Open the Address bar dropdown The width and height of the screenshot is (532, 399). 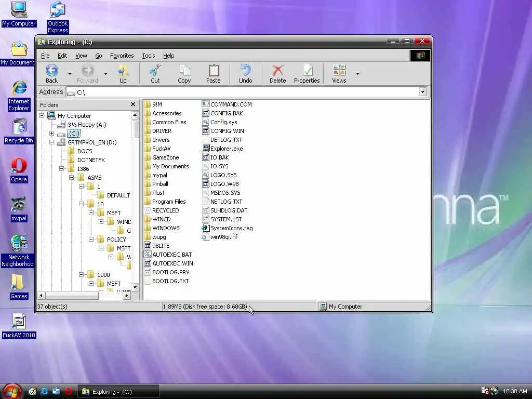click(423, 92)
